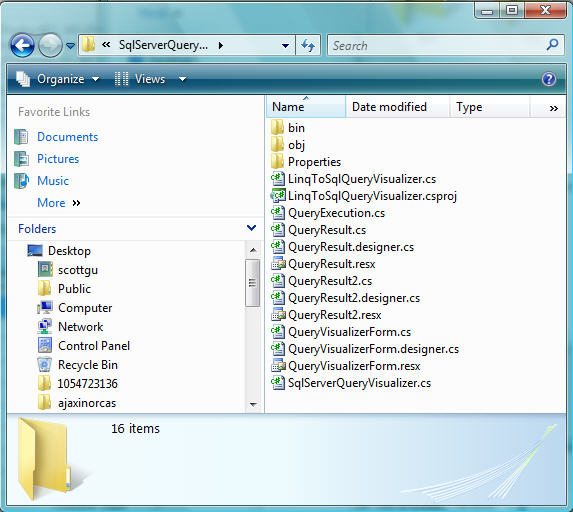Open the Documents favorite link
Image resolution: width=573 pixels, height=512 pixels.
[x=68, y=137]
